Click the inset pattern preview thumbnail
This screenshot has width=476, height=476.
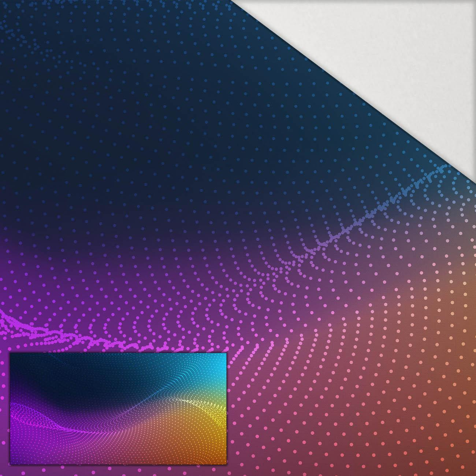[x=118, y=409]
